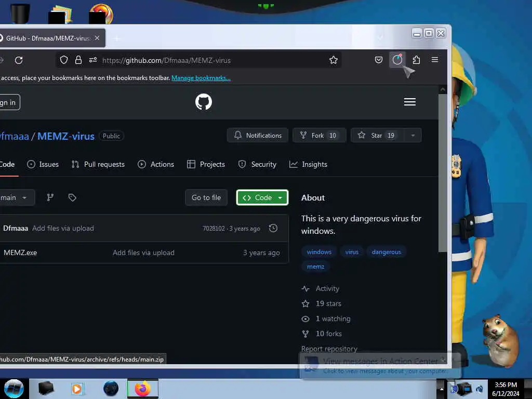Star the repository
Image resolution: width=532 pixels, height=399 pixels.
(377, 136)
